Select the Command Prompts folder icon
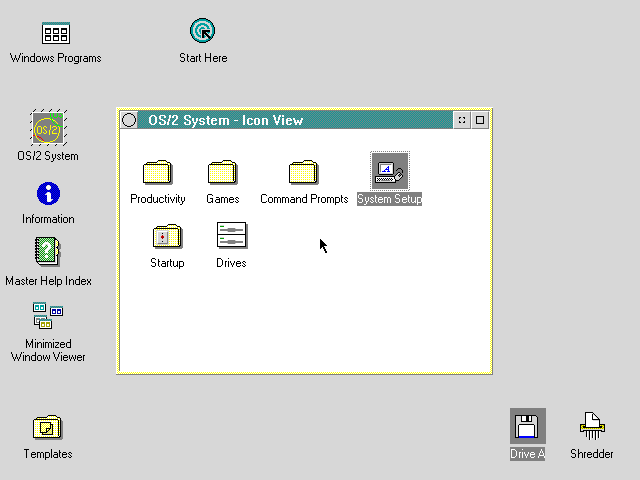Screen dimensions: 640x480 pos(304,172)
